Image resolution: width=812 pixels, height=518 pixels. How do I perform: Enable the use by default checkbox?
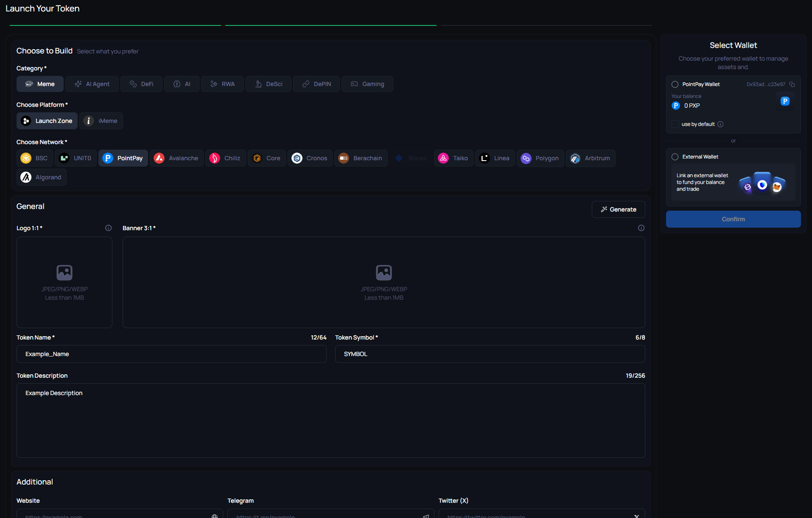675,124
